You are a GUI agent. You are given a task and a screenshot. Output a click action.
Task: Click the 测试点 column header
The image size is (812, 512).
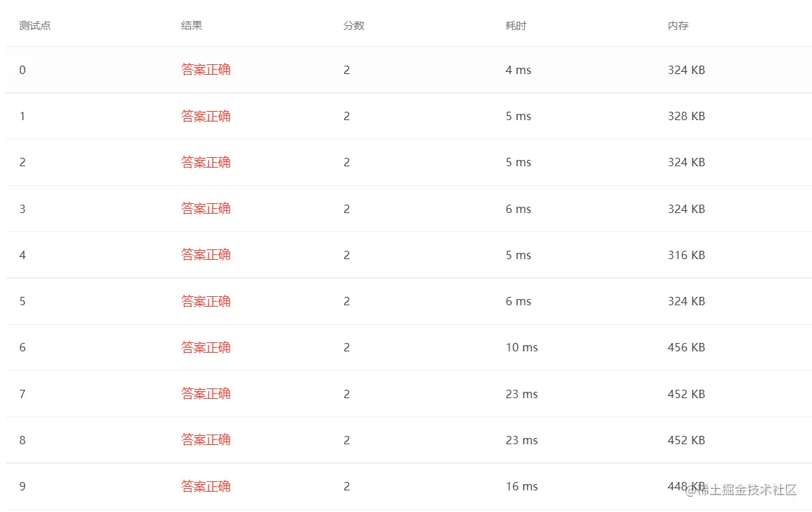click(35, 26)
